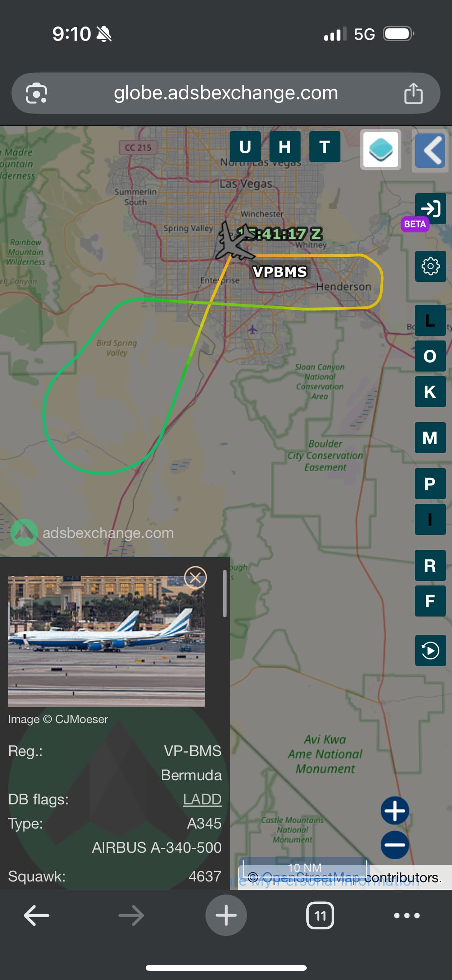The image size is (452, 980).
Task: Zoom in the map with plus button
Action: (x=394, y=810)
